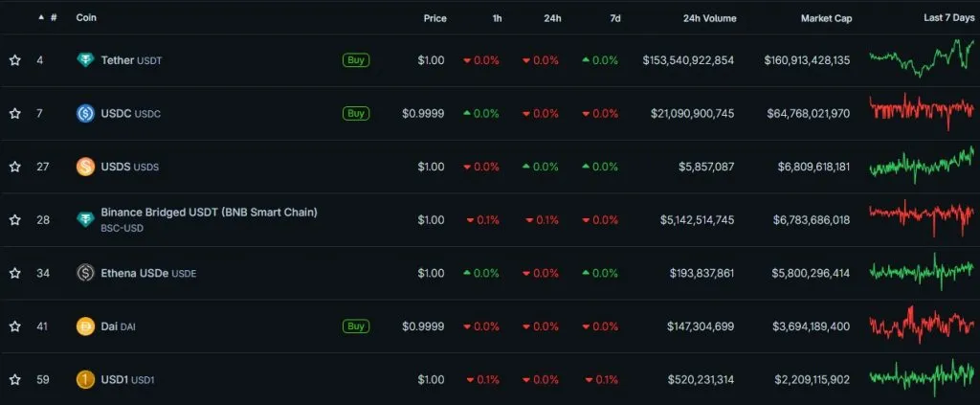The height and width of the screenshot is (405, 980).
Task: Sort the table by 24h Volume
Action: [x=709, y=18]
